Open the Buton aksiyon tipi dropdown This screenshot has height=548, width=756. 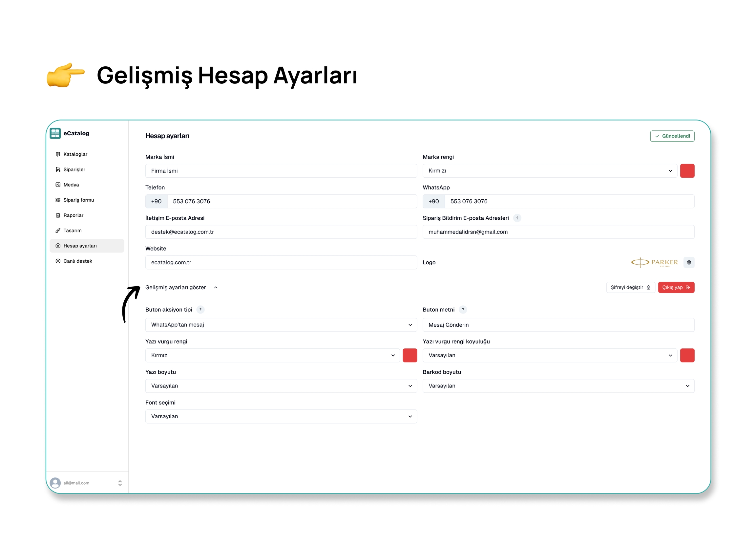click(281, 325)
